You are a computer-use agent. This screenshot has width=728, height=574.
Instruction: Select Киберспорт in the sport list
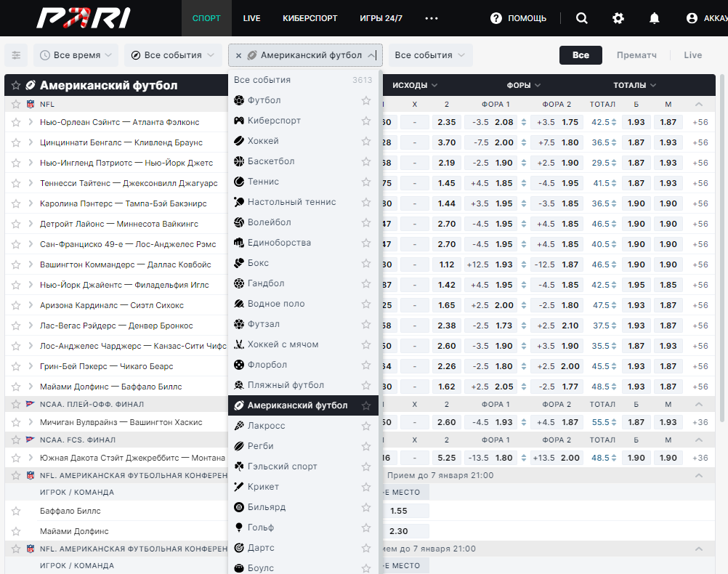click(x=304, y=121)
